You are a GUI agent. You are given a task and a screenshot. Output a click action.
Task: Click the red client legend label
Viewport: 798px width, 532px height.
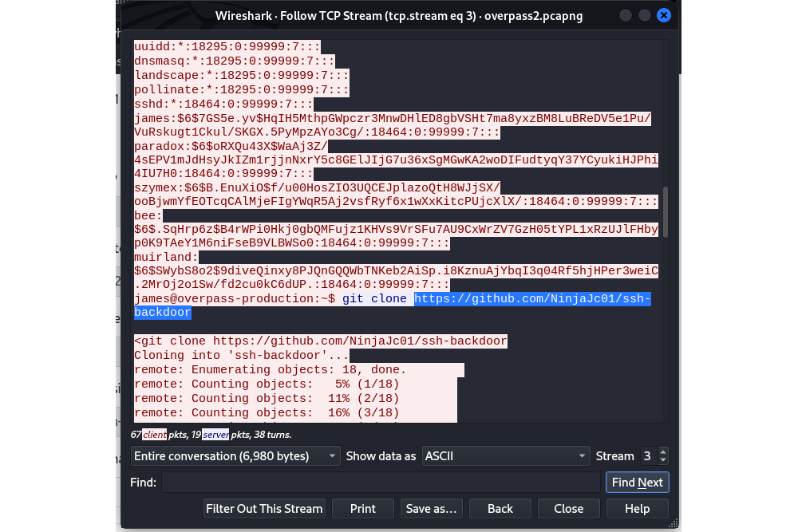coord(154,435)
